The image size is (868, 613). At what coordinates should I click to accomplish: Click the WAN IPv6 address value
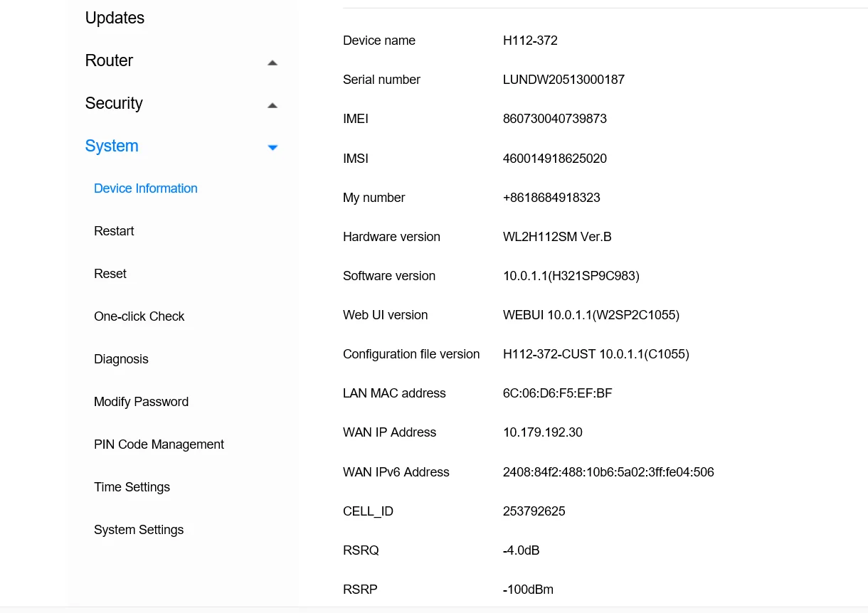(x=608, y=472)
